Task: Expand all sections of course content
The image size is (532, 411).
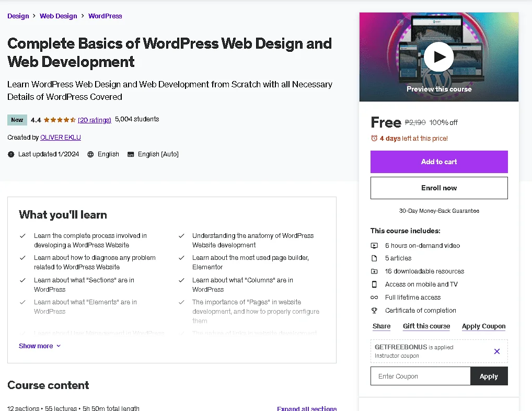Action: point(307,408)
